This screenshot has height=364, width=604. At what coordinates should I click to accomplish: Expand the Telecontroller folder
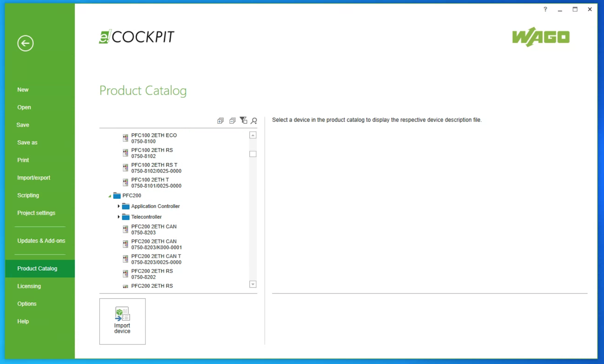point(119,217)
